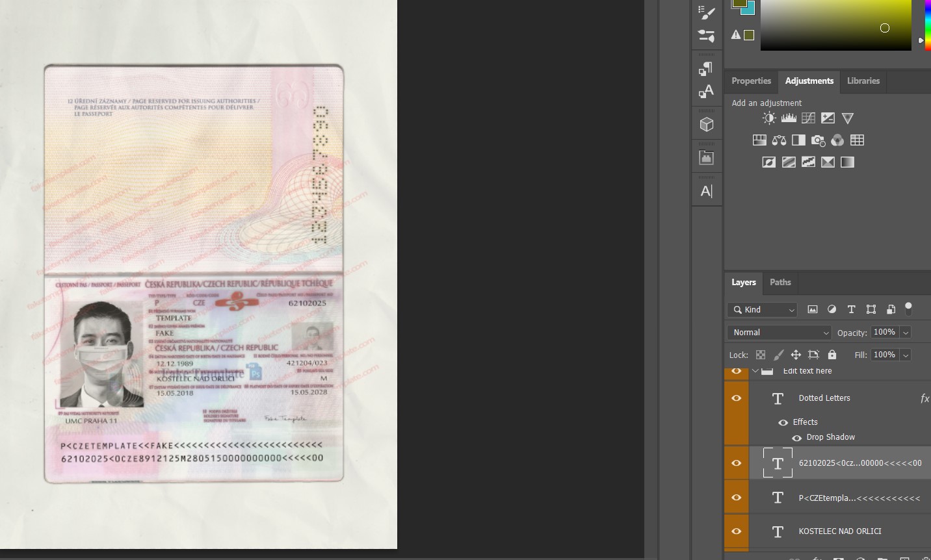Collapse the Edit text here group
The height and width of the screenshot is (560, 931).
click(755, 370)
